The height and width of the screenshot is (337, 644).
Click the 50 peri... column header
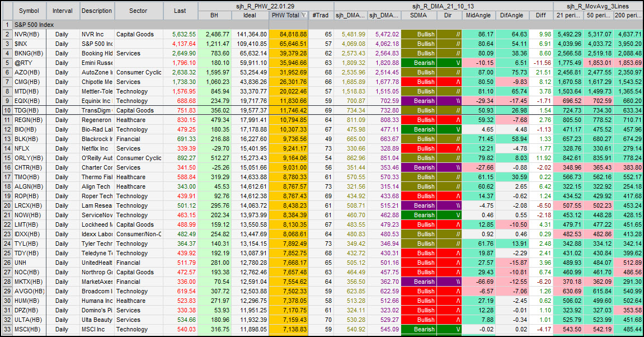599,15
